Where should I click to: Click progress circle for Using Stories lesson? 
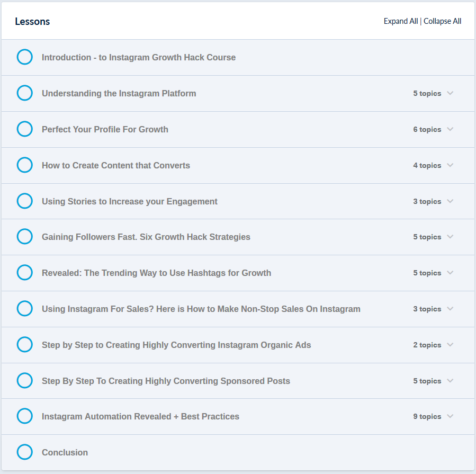[24, 201]
